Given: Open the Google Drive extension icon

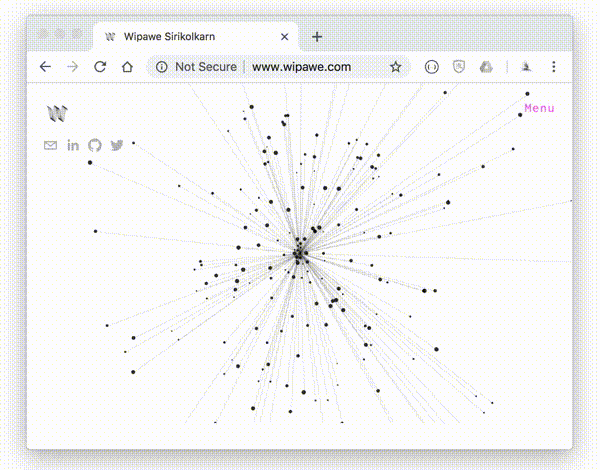Looking at the screenshot, I should click(x=486, y=67).
